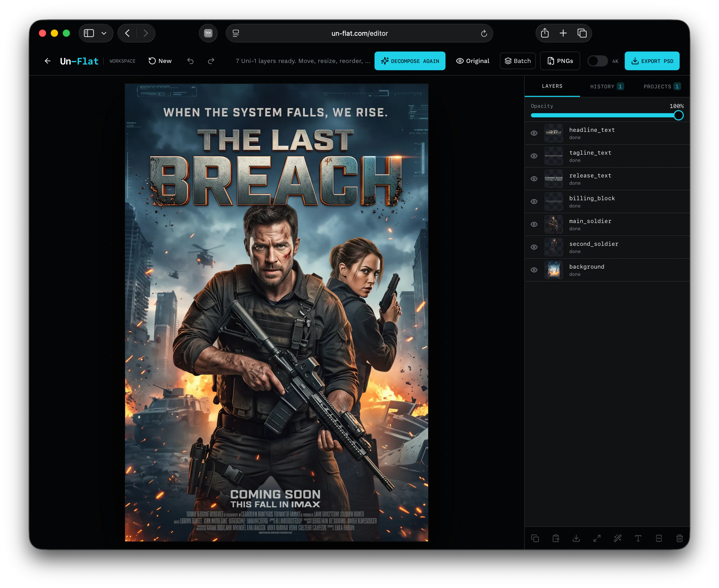Toggle the browser sidebar icon
This screenshot has height=588, width=719.
point(89,33)
